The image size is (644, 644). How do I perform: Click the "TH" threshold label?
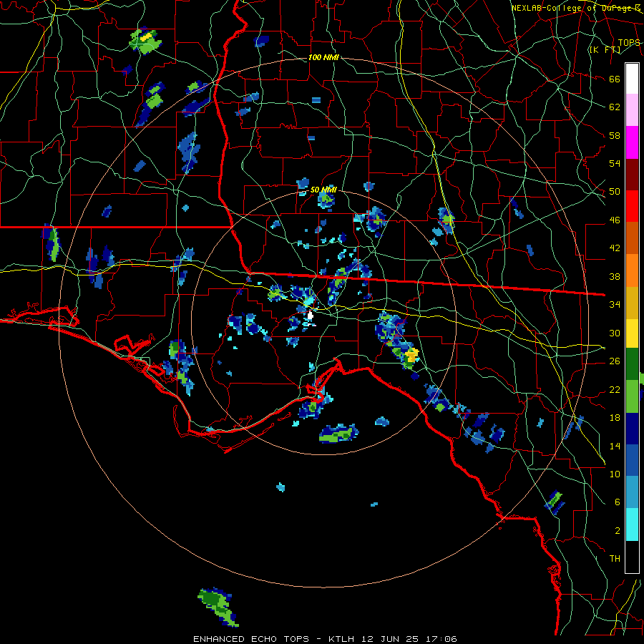tap(615, 559)
